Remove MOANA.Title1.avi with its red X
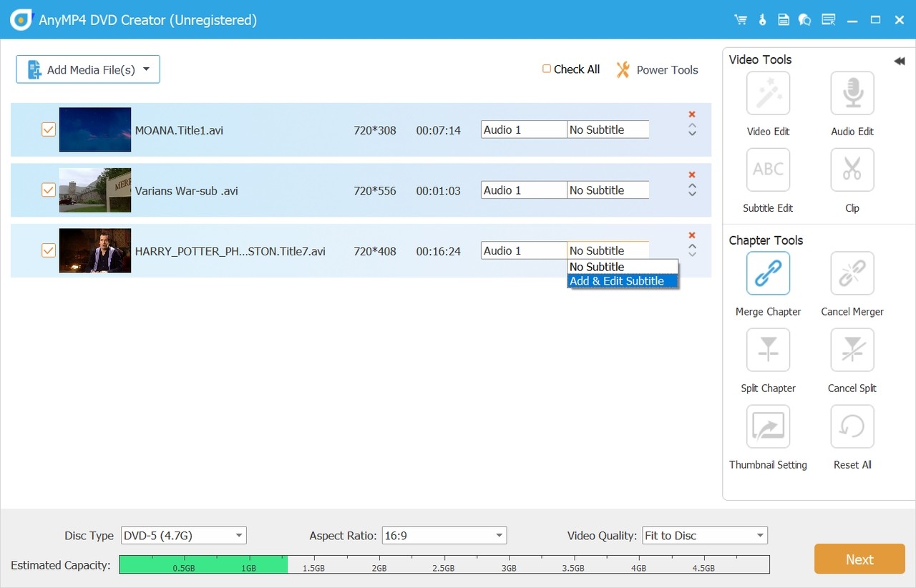 (x=692, y=114)
